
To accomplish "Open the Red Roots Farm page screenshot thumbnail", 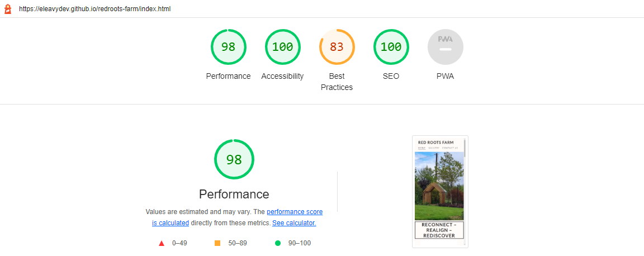I will (x=441, y=192).
